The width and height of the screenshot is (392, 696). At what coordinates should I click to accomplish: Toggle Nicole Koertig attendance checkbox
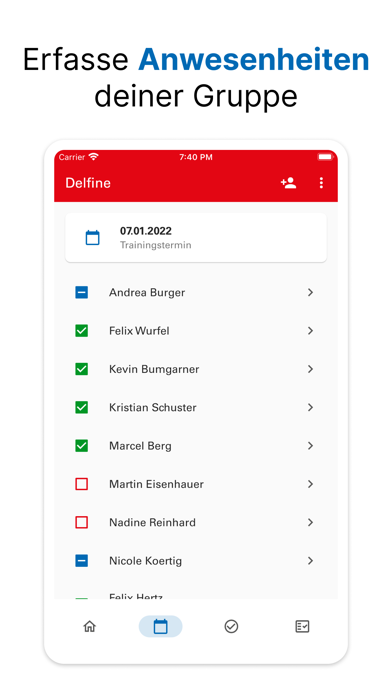[x=82, y=561]
